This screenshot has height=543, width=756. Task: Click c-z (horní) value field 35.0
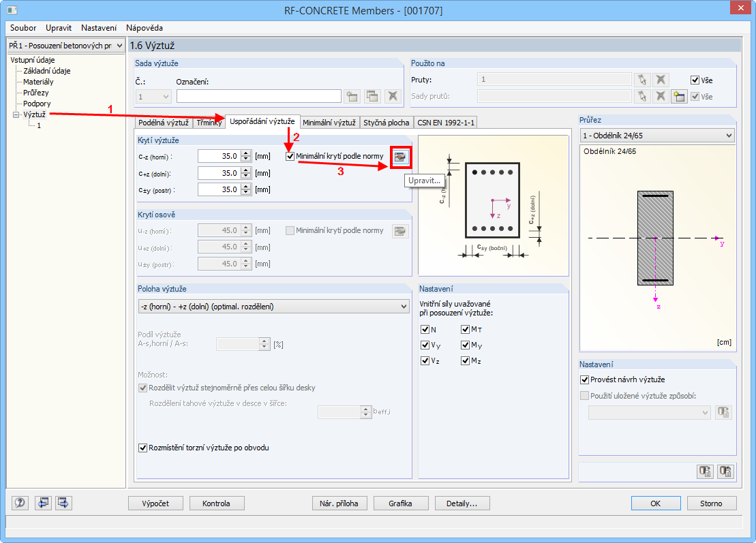[x=220, y=157]
